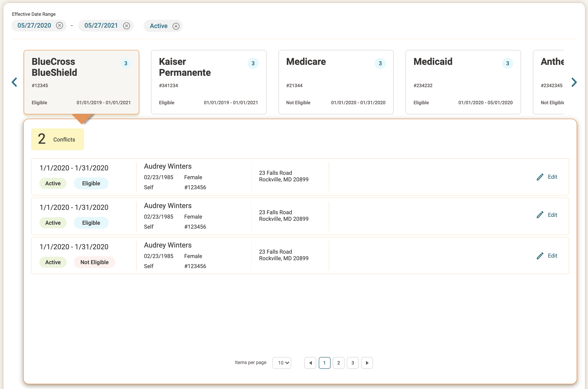Screen dimensions: 588x389
Task: Click the count badge on BlueCross BlueShield
Action: tap(126, 63)
